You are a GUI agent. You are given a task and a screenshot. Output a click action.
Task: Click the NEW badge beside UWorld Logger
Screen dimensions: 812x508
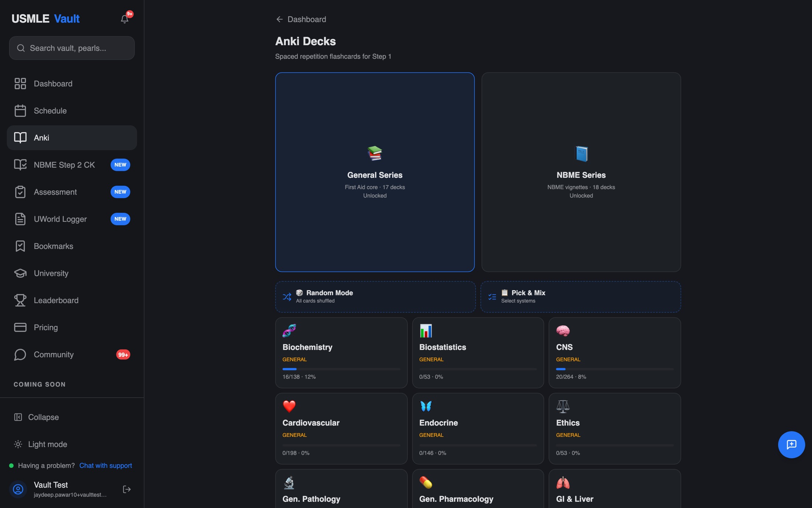[120, 219]
